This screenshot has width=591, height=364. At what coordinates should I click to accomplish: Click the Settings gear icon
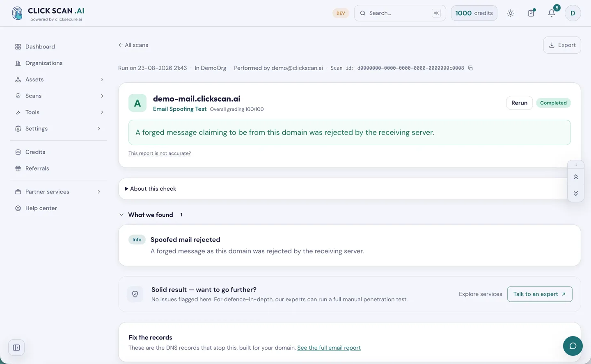pyautogui.click(x=18, y=129)
